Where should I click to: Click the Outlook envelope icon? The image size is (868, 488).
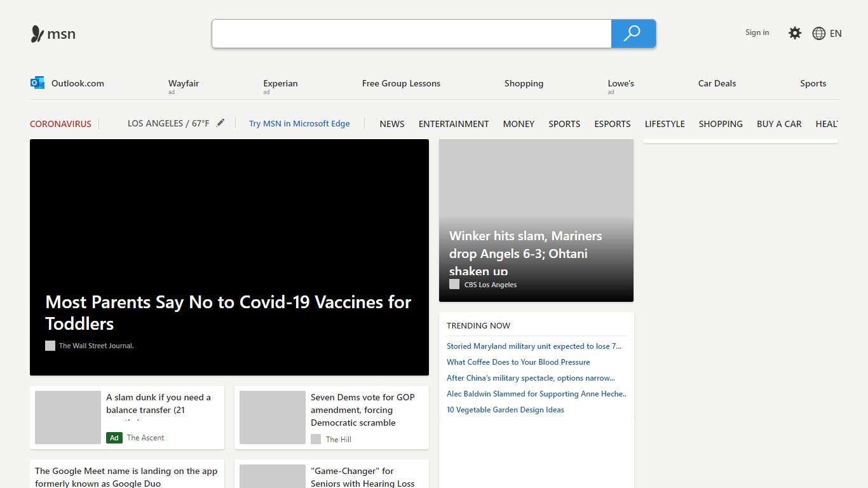coord(37,83)
